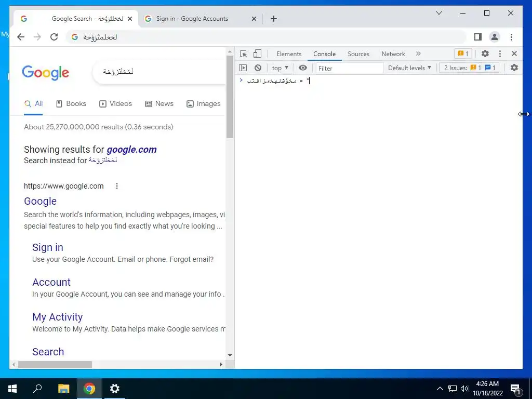Select the Images results filter
The image size is (532, 399).
pyautogui.click(x=204, y=104)
